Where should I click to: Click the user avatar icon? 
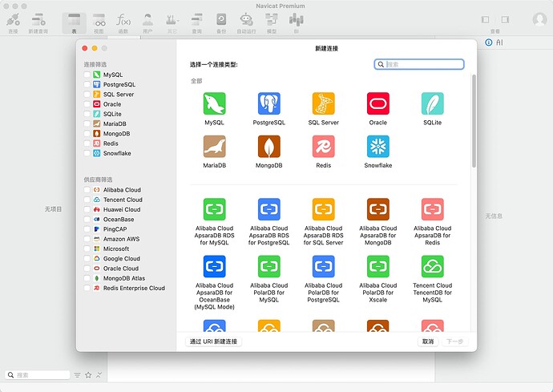coord(539,19)
